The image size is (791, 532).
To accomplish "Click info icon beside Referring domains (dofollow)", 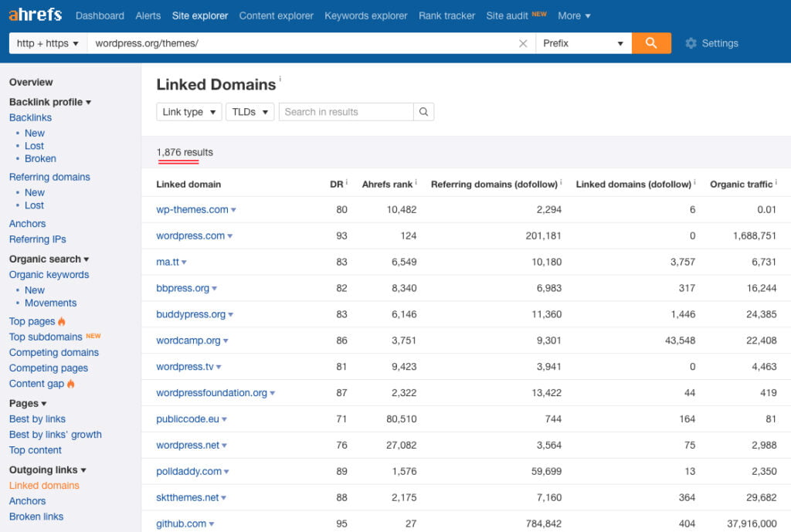I will 561,182.
